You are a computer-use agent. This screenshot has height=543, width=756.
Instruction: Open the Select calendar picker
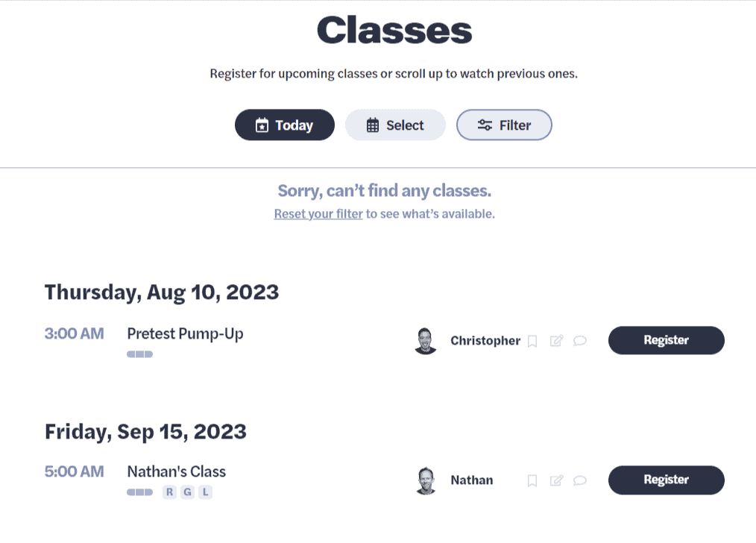pos(395,125)
